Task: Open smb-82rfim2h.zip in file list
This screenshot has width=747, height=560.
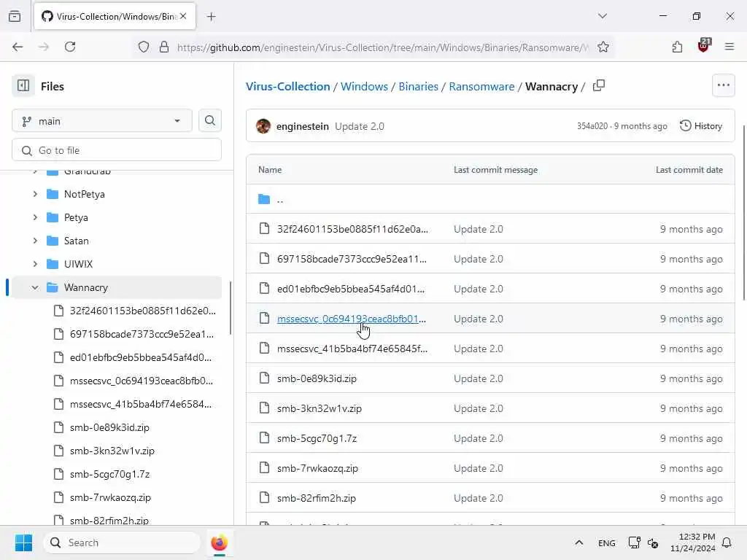Action: tap(317, 498)
